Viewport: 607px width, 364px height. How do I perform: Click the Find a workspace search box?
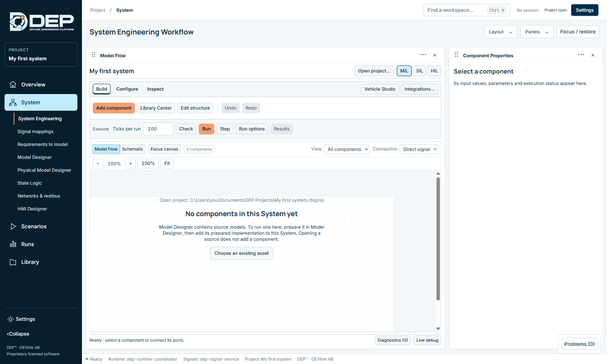tap(467, 10)
